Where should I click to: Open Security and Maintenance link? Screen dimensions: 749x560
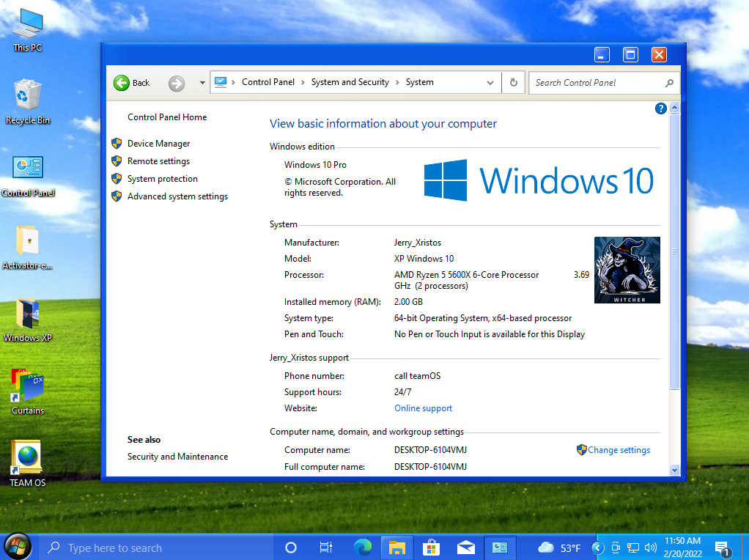(x=177, y=457)
